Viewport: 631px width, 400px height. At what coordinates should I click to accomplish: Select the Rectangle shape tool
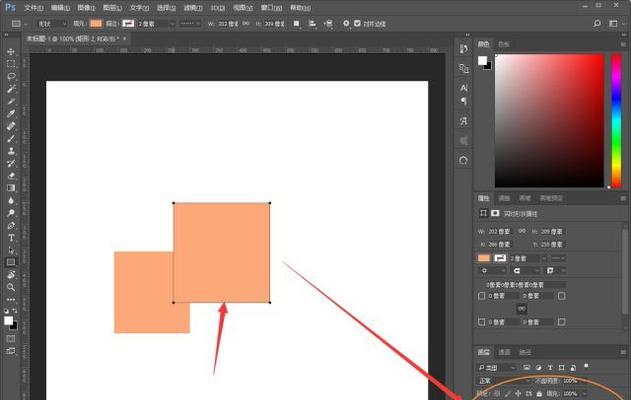click(11, 262)
